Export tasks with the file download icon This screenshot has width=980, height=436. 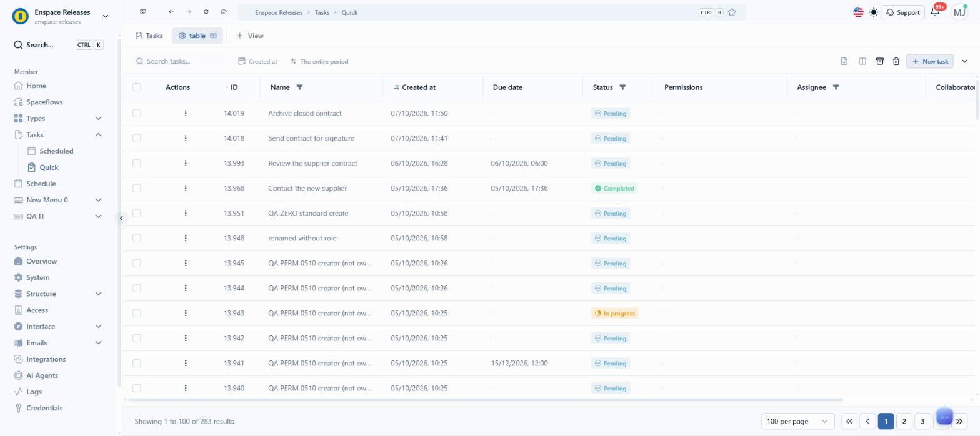(844, 61)
